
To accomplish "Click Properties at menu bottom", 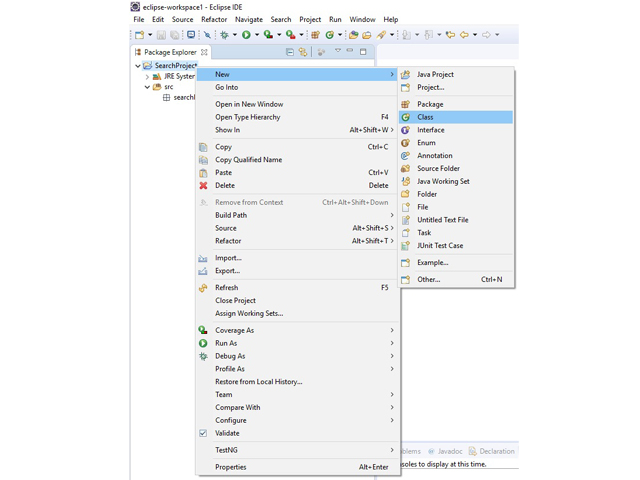I will point(297,467).
